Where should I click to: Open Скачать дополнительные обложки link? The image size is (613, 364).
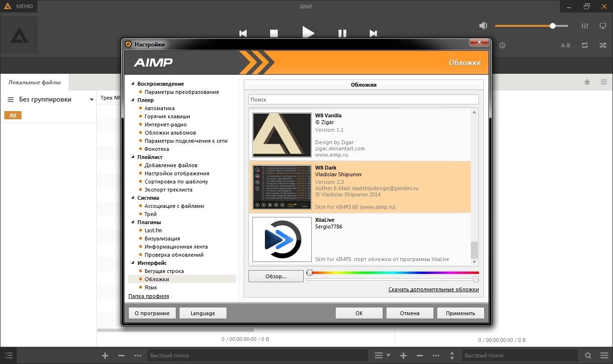click(x=433, y=289)
